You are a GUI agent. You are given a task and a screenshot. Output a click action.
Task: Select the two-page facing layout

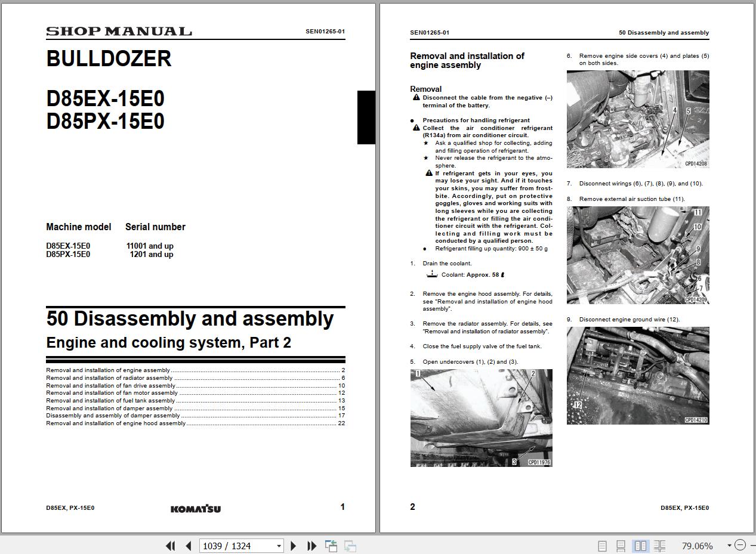pyautogui.click(x=640, y=546)
